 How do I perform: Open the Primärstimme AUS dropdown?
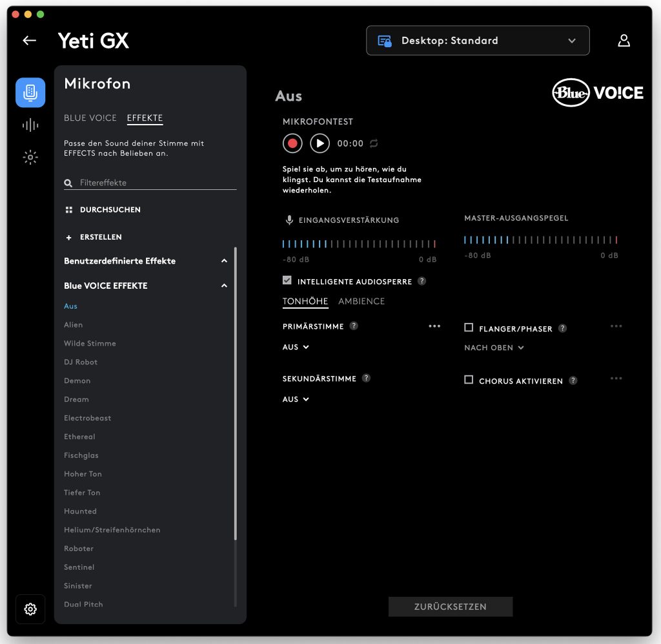296,347
